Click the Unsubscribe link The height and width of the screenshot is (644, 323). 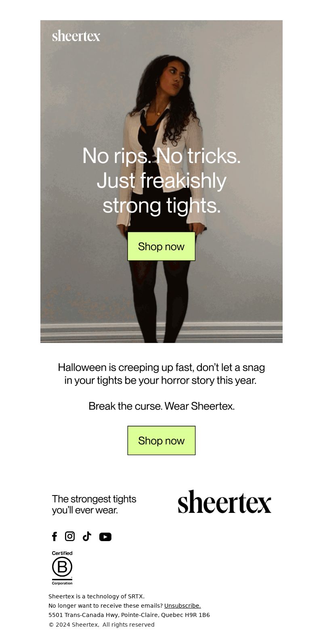(182, 606)
